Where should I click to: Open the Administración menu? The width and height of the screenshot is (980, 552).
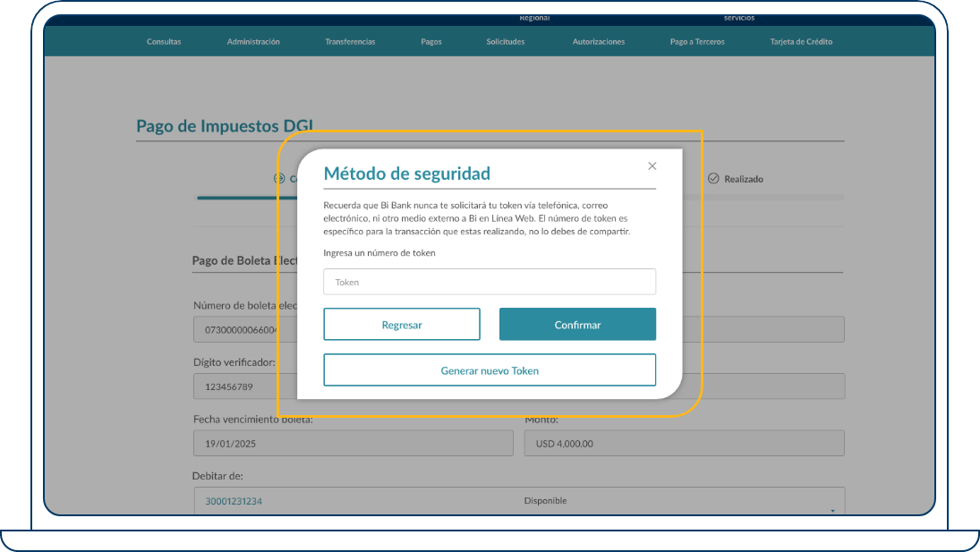coord(252,41)
